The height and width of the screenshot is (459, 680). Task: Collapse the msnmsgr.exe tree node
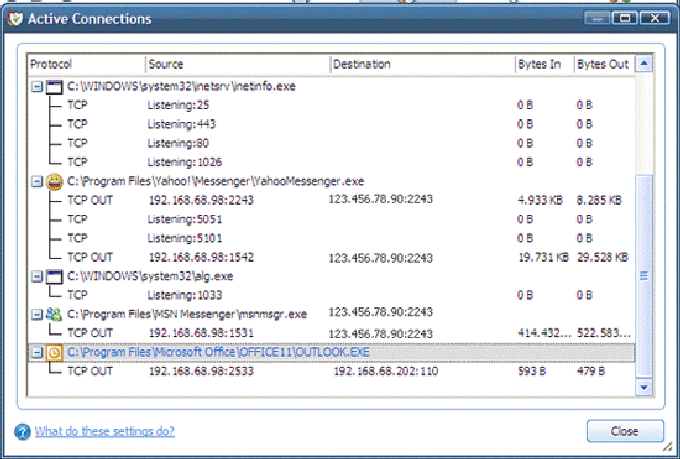[x=37, y=314]
